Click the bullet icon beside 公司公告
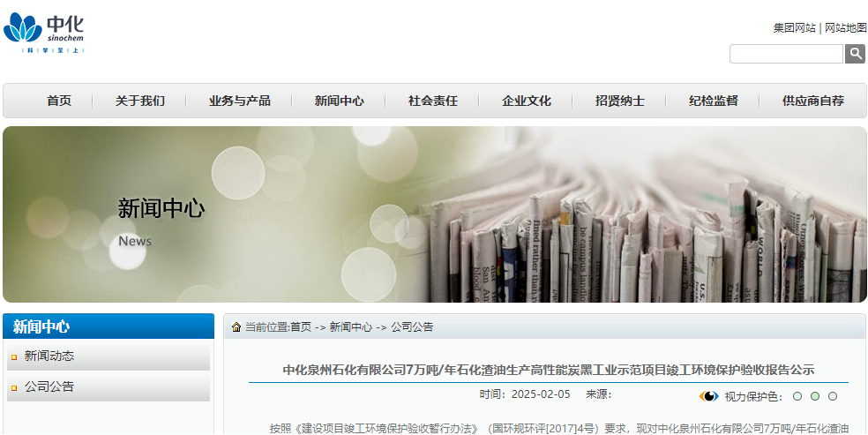 (x=14, y=387)
